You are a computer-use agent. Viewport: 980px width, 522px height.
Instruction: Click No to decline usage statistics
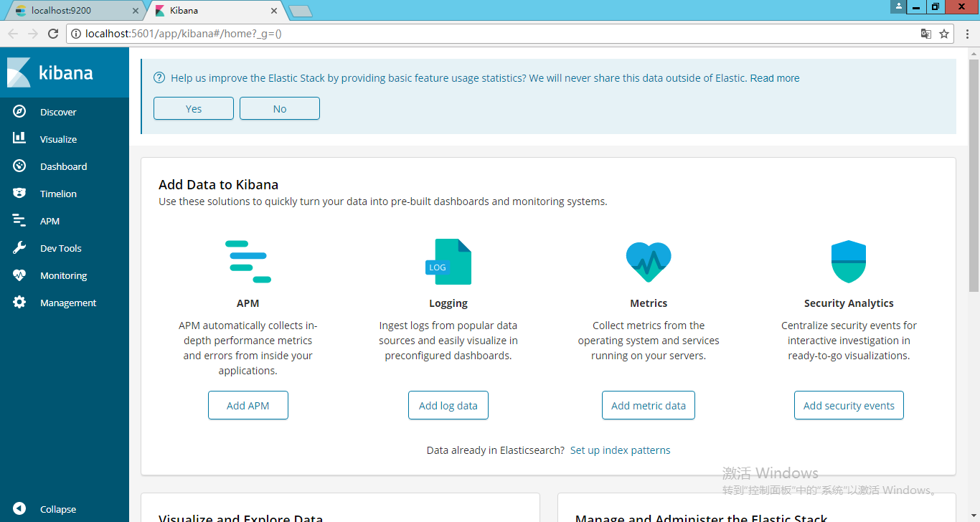(280, 108)
